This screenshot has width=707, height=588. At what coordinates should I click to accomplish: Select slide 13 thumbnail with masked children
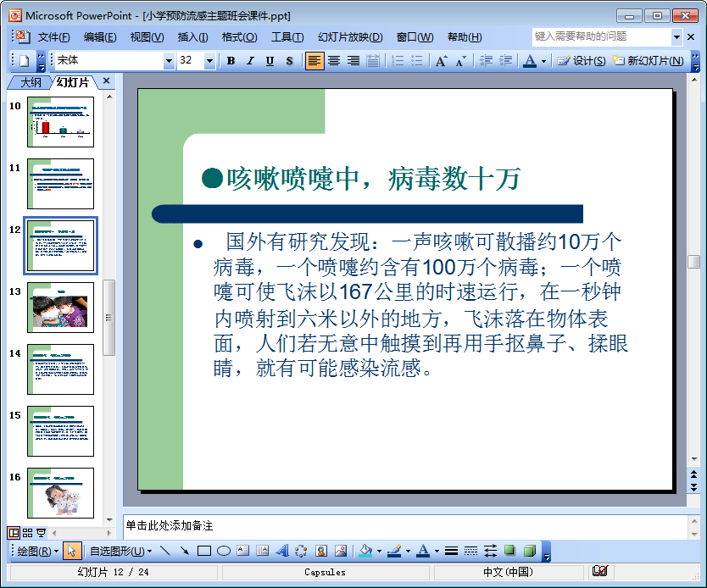click(61, 308)
